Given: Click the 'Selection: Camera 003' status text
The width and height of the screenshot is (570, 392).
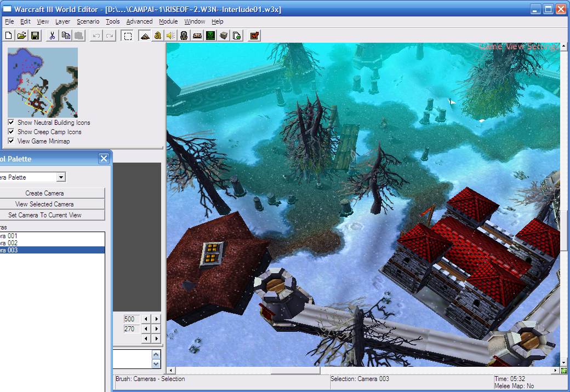Looking at the screenshot, I should (x=360, y=378).
